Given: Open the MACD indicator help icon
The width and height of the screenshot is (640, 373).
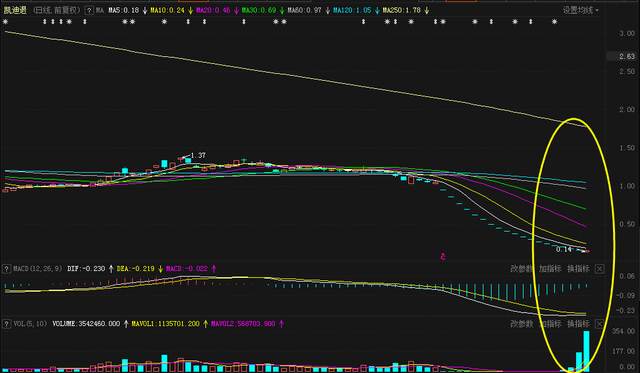Looking at the screenshot, I should (6, 269).
